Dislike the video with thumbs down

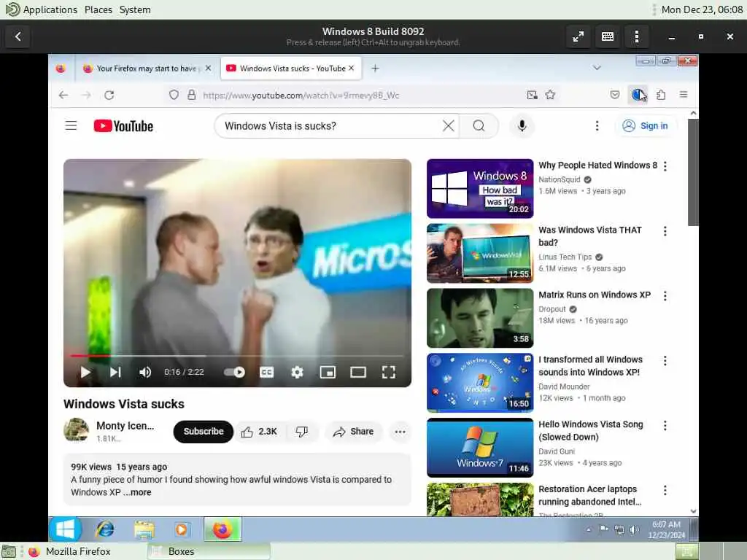pyautogui.click(x=301, y=432)
